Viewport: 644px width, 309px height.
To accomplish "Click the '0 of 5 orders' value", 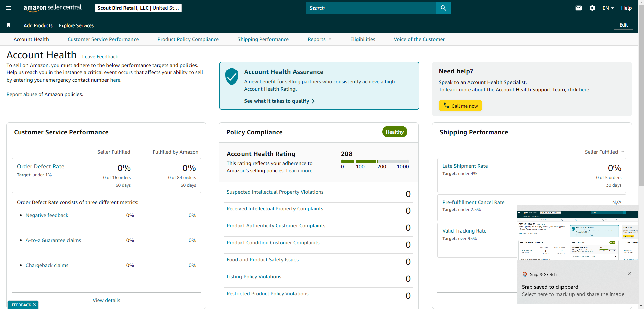I will pos(609,178).
